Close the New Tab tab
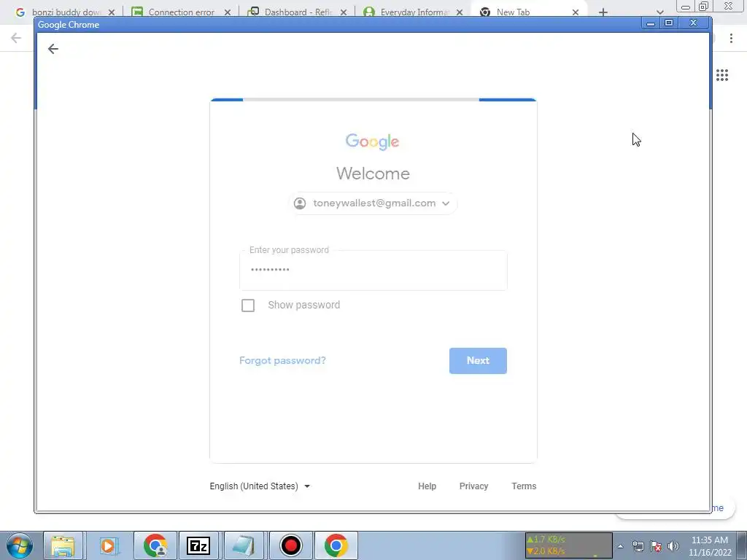This screenshot has width=747, height=560. click(576, 12)
